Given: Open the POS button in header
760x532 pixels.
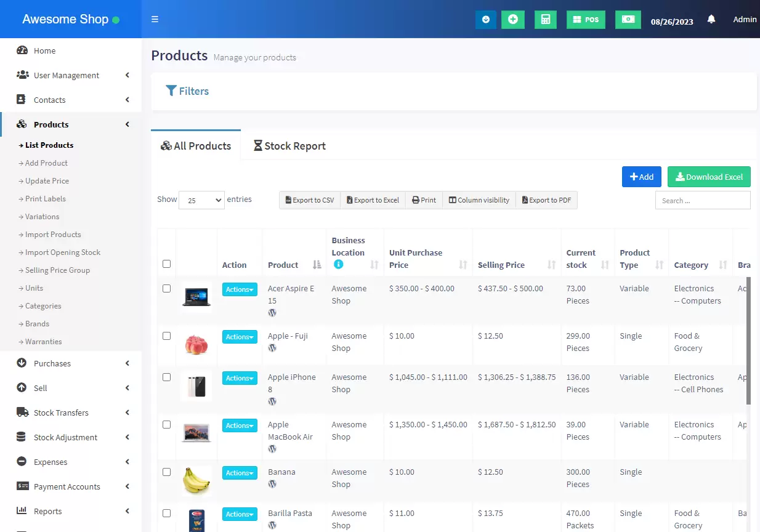Looking at the screenshot, I should point(586,20).
